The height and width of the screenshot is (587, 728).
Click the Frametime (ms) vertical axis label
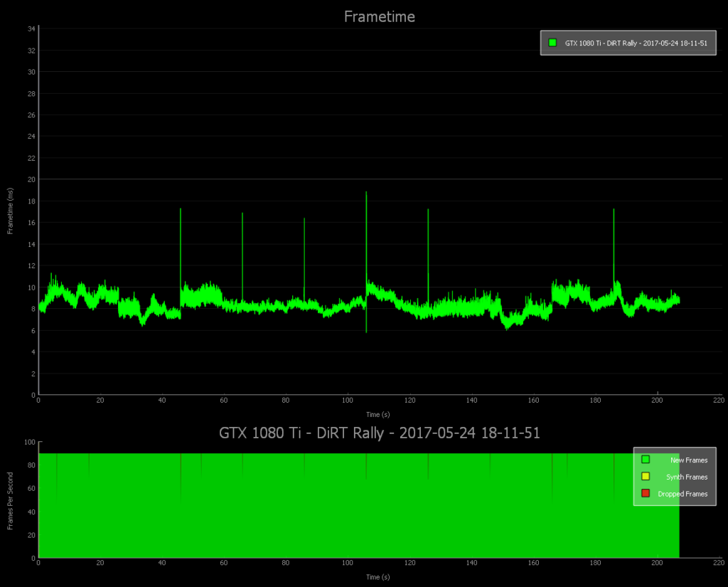point(11,211)
